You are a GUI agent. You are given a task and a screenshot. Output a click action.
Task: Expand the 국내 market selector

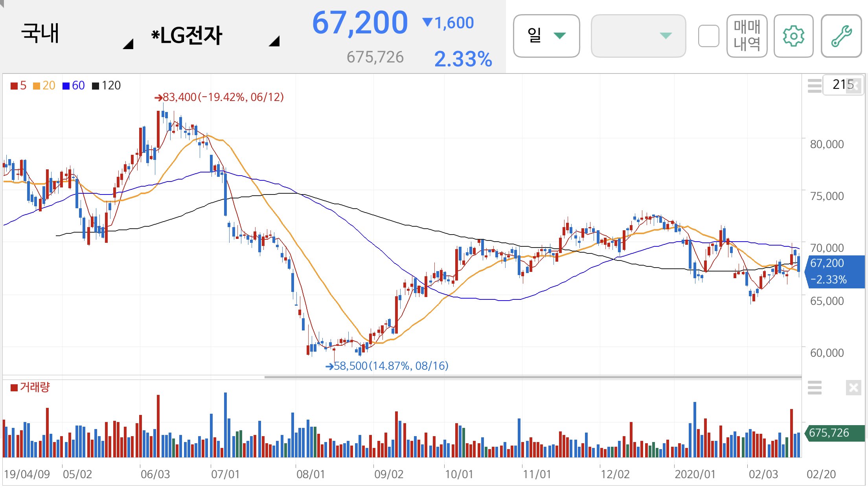77,35
